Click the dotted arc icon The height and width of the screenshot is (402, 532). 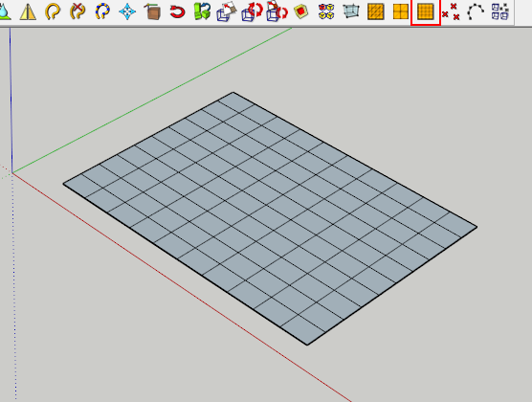coord(476,11)
